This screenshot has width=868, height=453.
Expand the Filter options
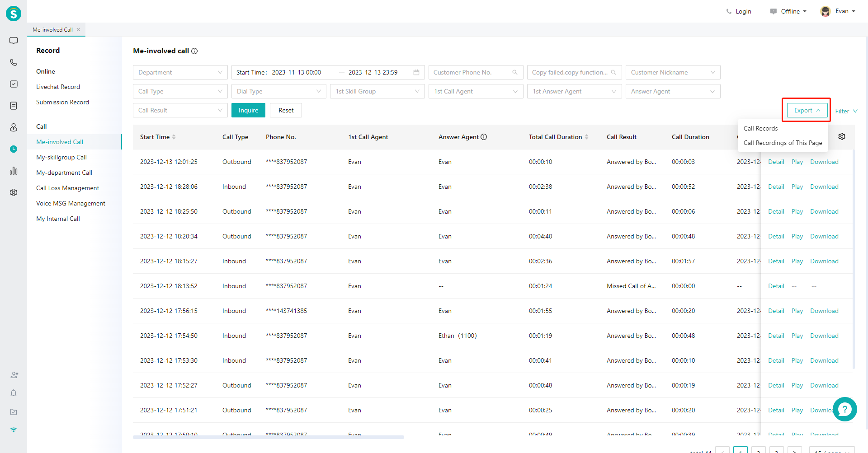click(846, 111)
